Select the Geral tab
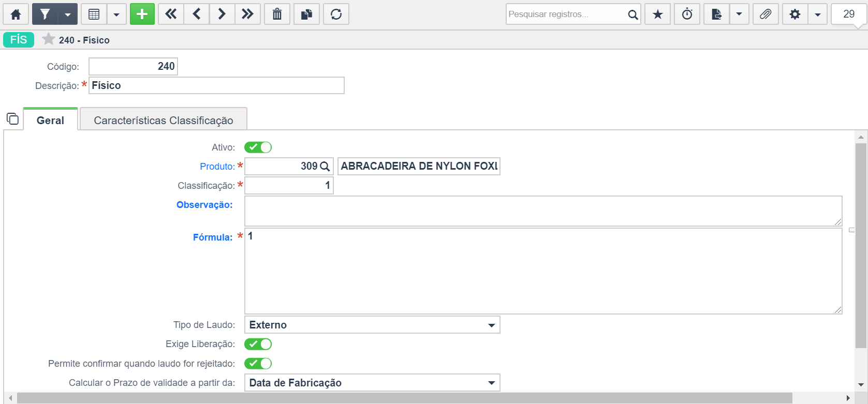868x404 pixels. point(51,120)
